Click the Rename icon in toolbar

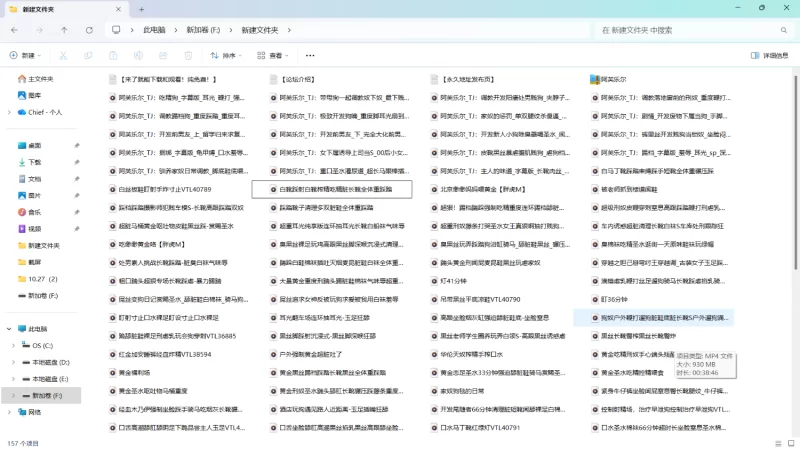click(138, 55)
